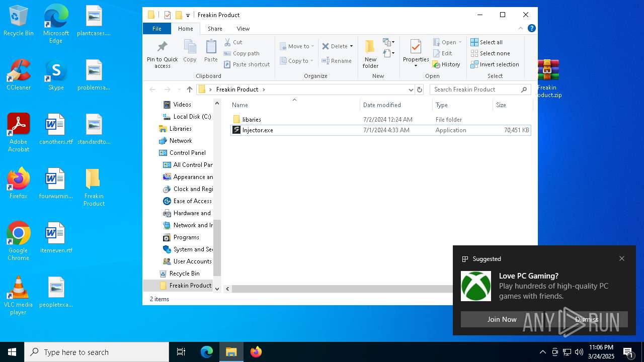Click 70,451 KB size cell
The image size is (644, 362).
(516, 130)
